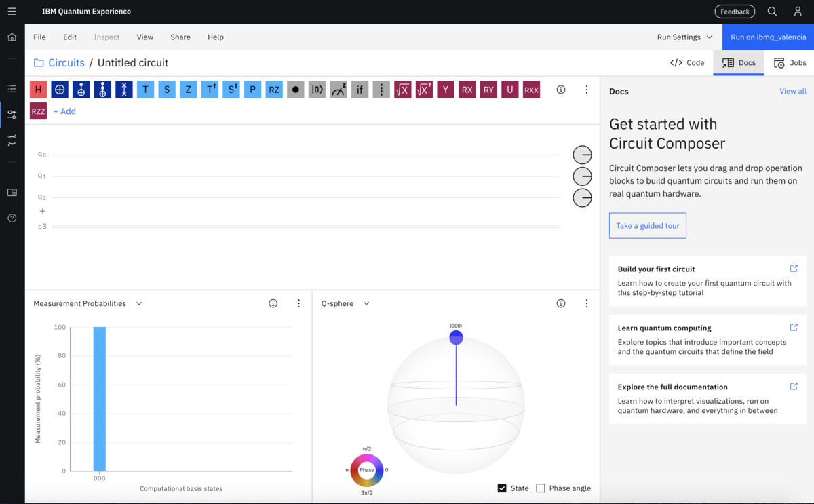
Task: Open the help question mark icon
Action: point(12,218)
